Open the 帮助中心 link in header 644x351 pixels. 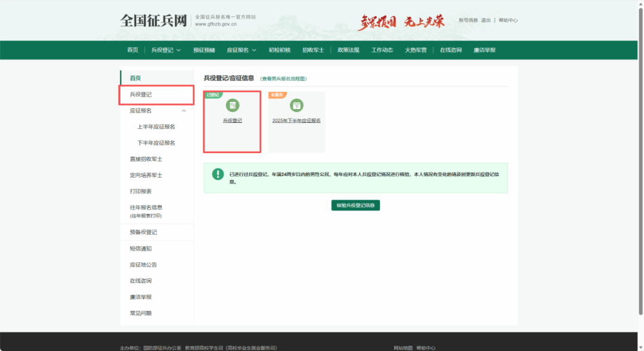pos(508,20)
